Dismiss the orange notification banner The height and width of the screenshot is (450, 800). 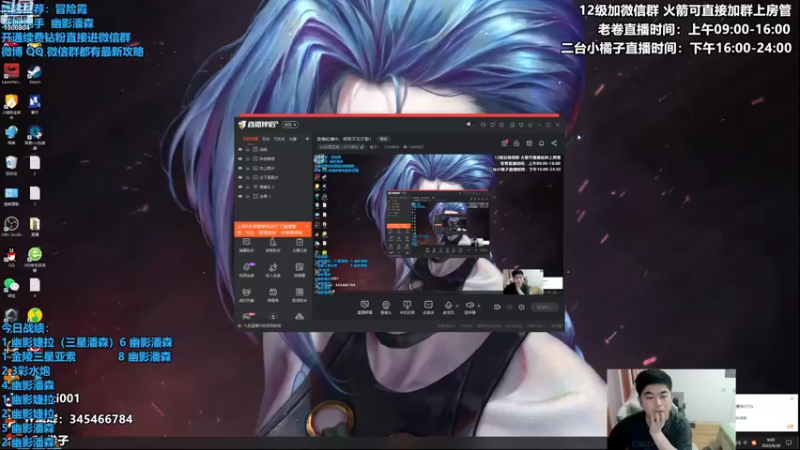click(307, 226)
